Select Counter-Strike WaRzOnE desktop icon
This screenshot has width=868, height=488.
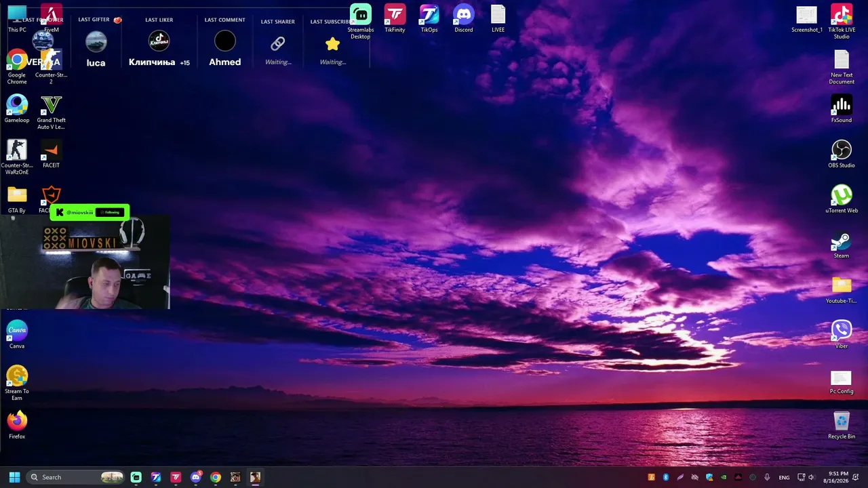coord(17,157)
